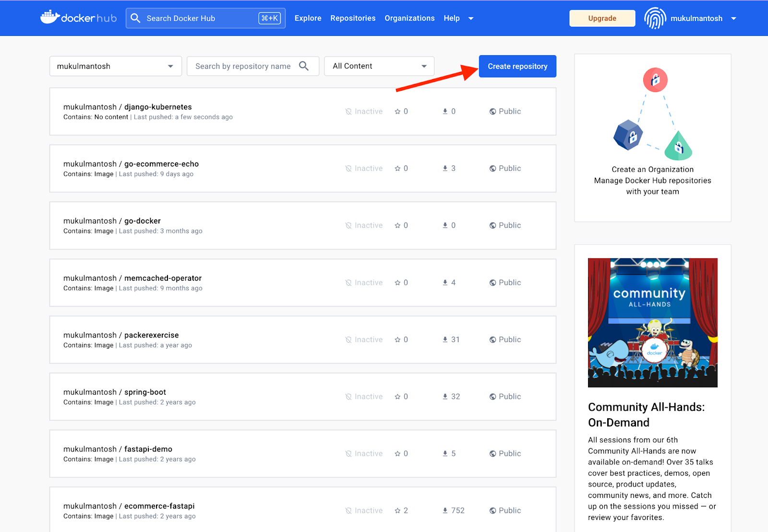Image resolution: width=768 pixels, height=532 pixels.
Task: Click globe Public icon on go-docker row
Action: (492, 225)
